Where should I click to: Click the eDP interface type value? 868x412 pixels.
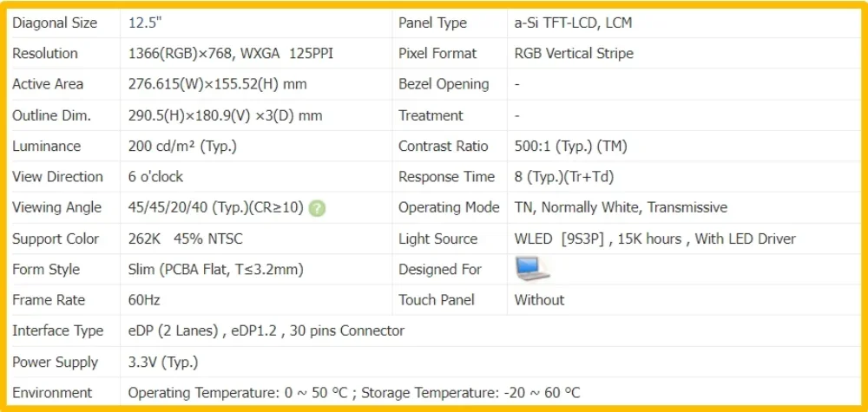tap(266, 330)
